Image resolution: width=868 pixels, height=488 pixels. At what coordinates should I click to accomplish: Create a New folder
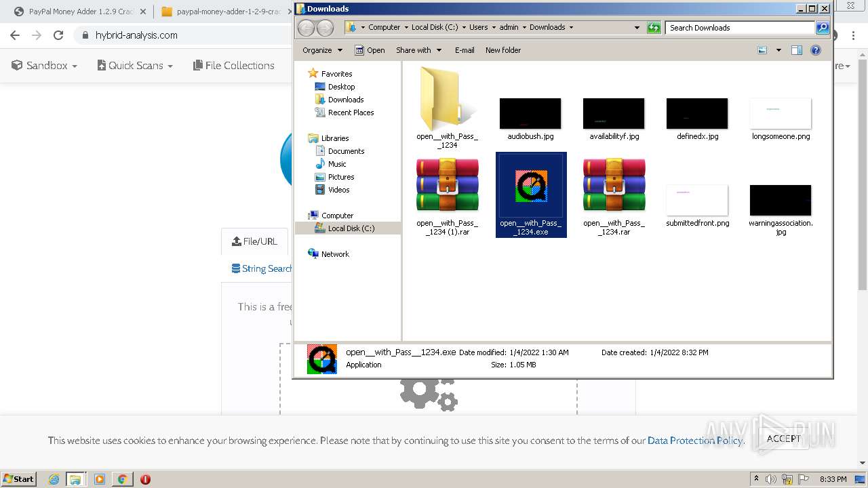point(503,50)
